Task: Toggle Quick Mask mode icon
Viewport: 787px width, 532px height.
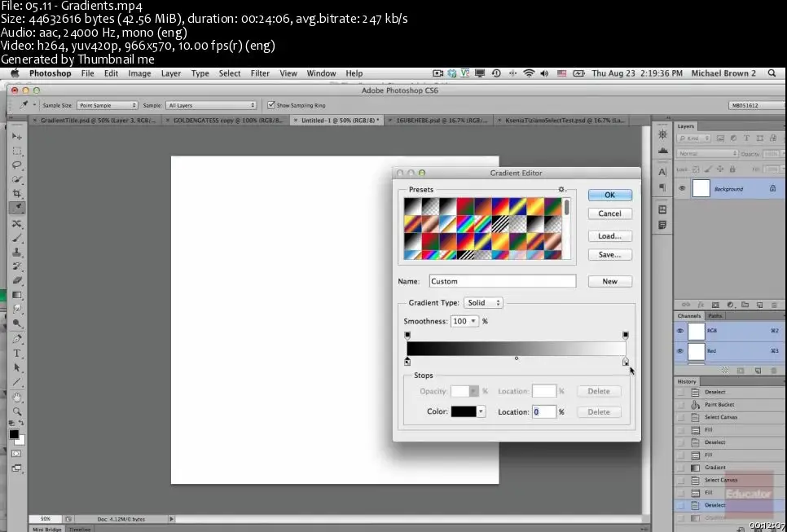Action: tap(16, 454)
